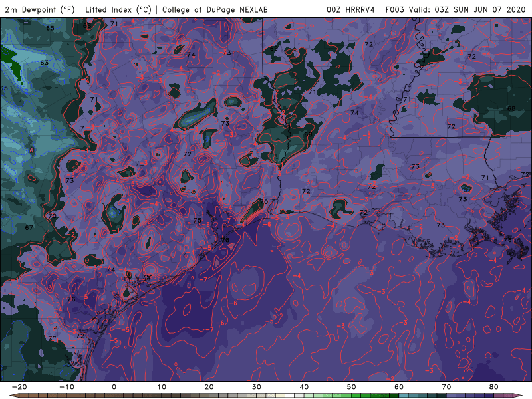Click the "00Z HRRRV4" model run text
This screenshot has width=532, height=399.
(350, 9)
